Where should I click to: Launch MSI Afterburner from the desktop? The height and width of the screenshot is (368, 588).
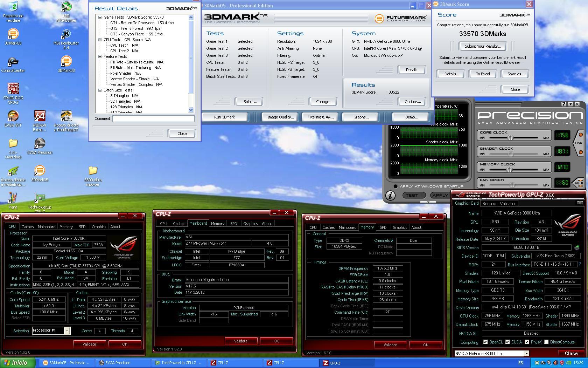point(66,7)
